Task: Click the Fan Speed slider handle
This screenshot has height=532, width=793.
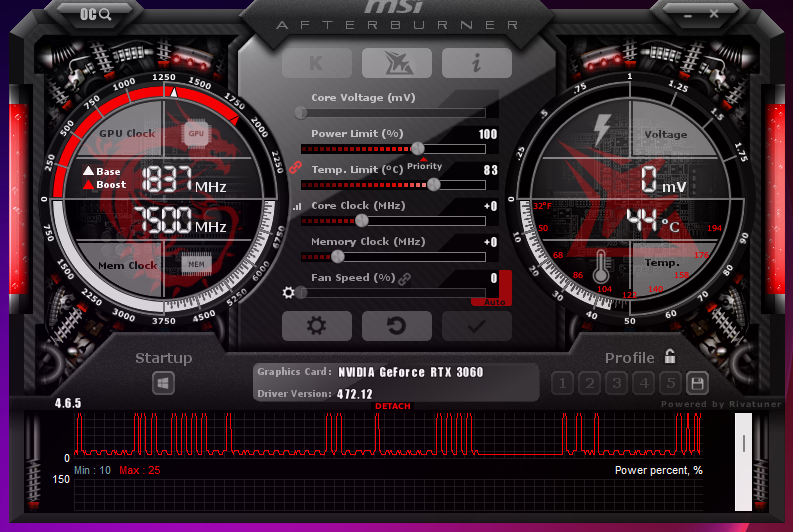Action: 301,292
